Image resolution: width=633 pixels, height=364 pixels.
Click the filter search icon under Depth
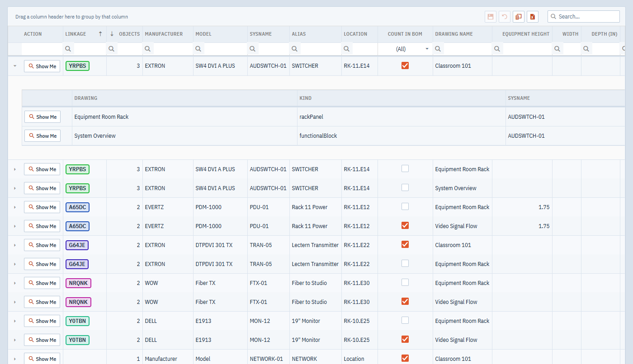click(x=586, y=49)
